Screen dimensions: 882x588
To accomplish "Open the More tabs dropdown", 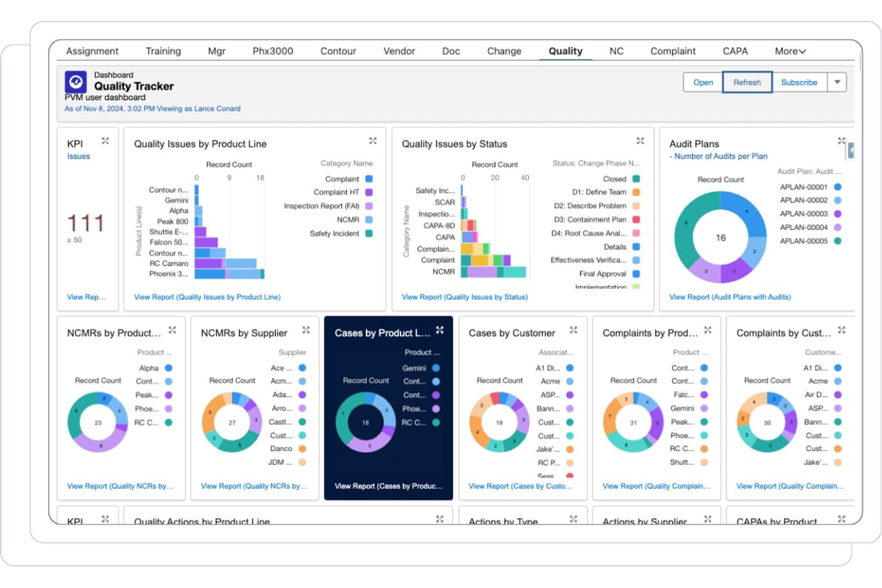I will [x=790, y=51].
